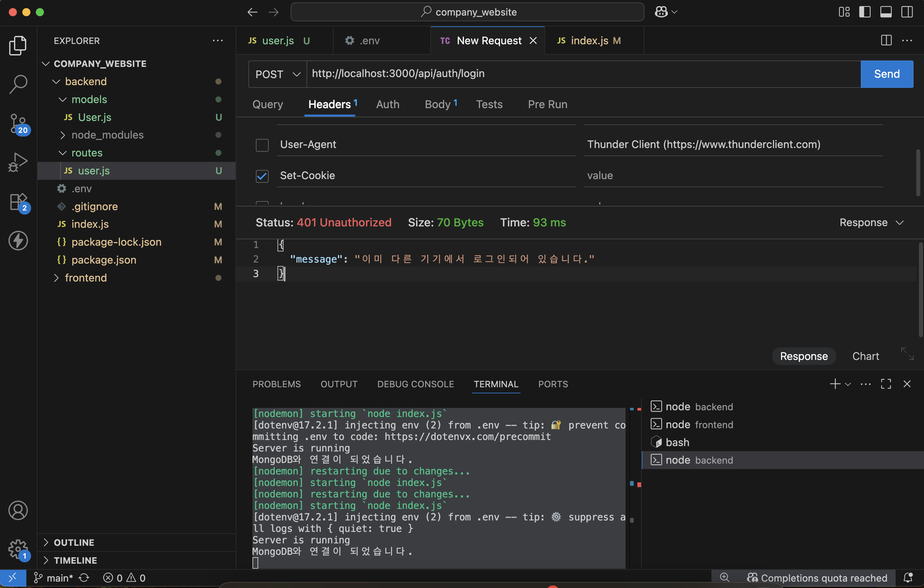Click the zoom icon in status bar
The image size is (924, 588).
[x=724, y=578]
